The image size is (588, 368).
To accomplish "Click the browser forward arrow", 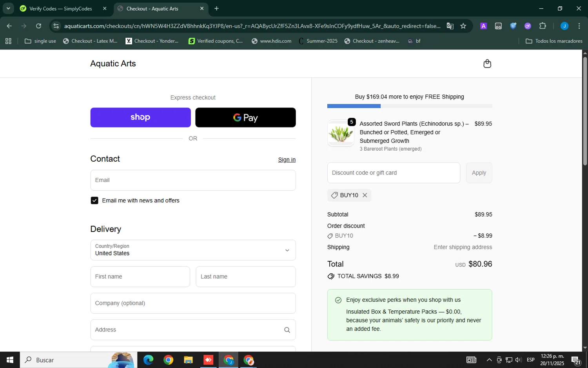I will pyautogui.click(x=24, y=26).
